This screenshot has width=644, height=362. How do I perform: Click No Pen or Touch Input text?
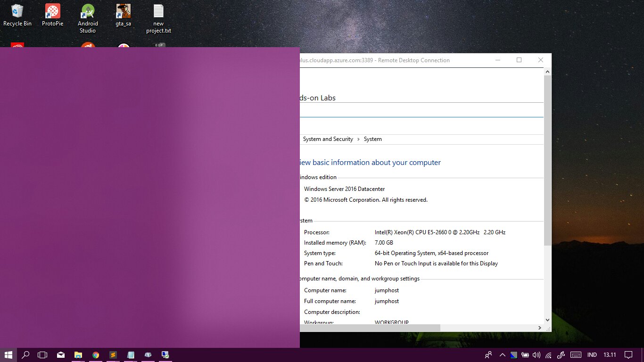436,263
